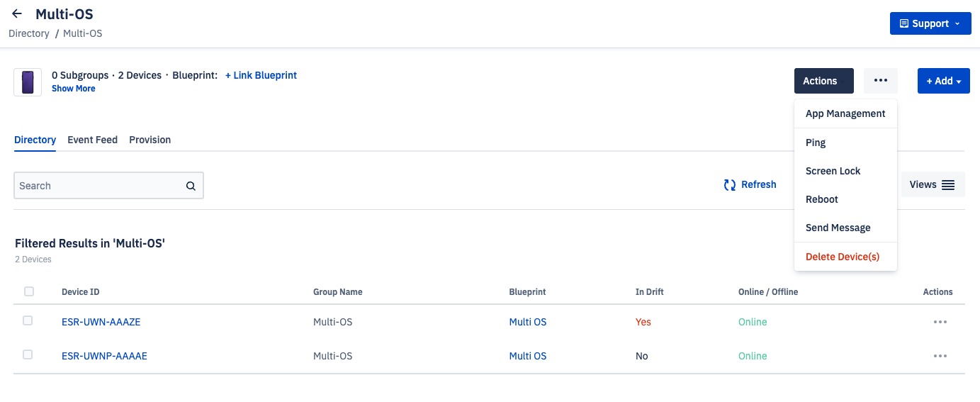Choose Send Message menu item
This screenshot has width=980, height=402.
[x=845, y=228]
